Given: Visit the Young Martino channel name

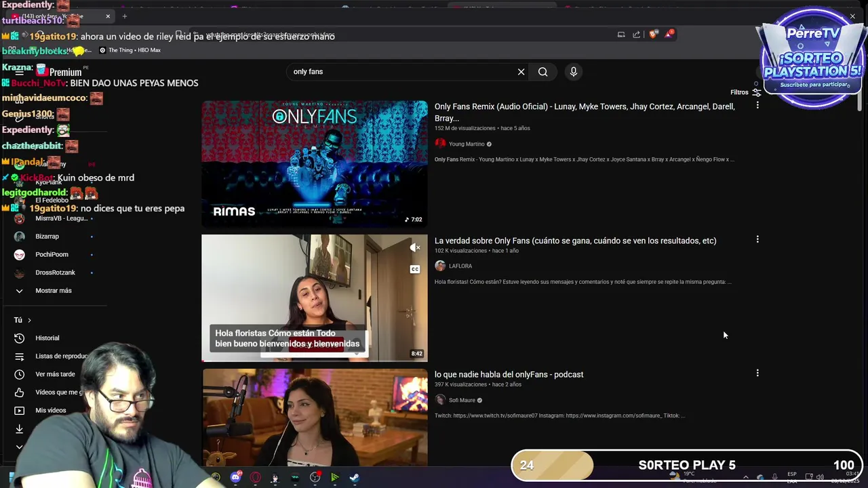Looking at the screenshot, I should pyautogui.click(x=467, y=144).
